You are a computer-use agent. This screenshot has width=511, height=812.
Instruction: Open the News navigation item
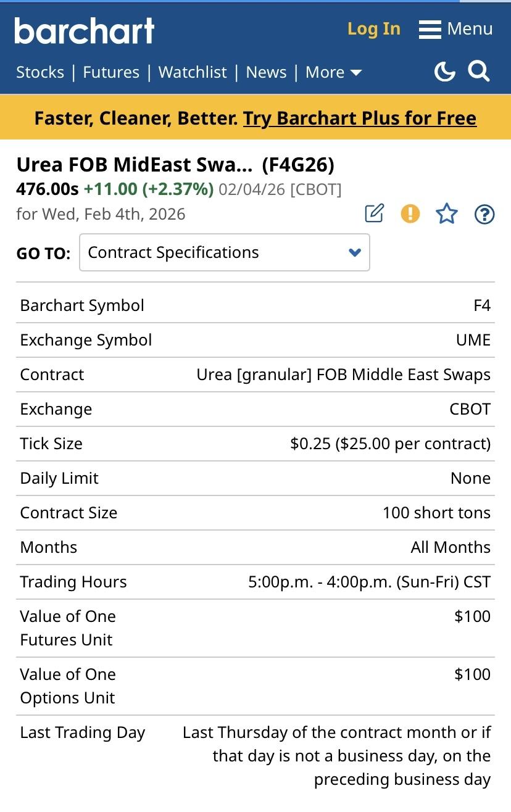266,72
